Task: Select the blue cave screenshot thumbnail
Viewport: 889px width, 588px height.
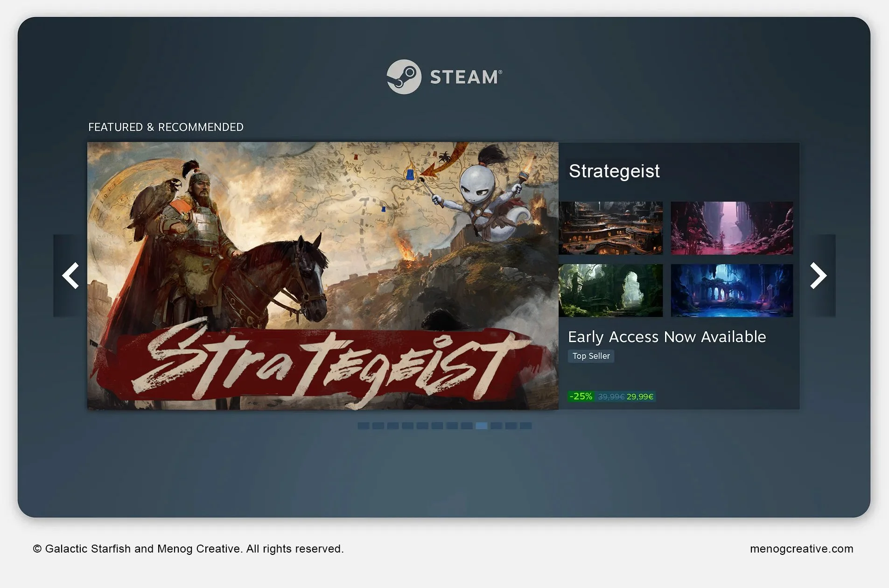Action: click(731, 290)
